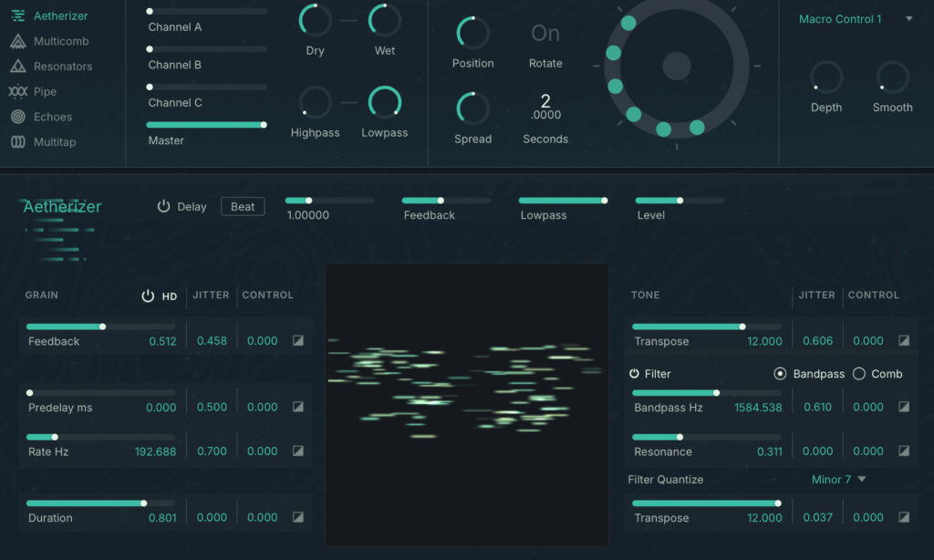Click the Beat button next to Delay
This screenshot has width=934, height=560.
242,206
